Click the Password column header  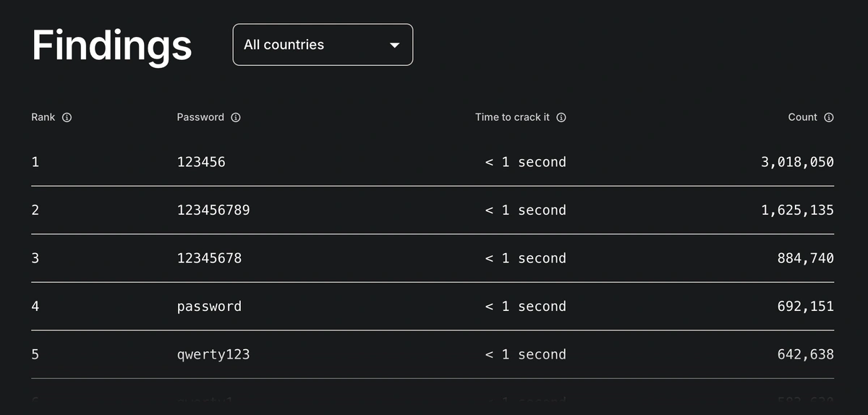[200, 117]
